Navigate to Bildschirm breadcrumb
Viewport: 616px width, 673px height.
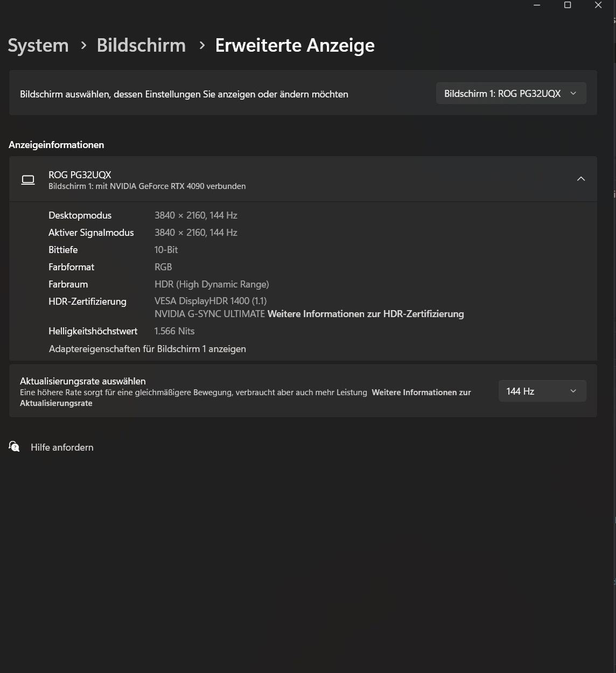pos(141,45)
